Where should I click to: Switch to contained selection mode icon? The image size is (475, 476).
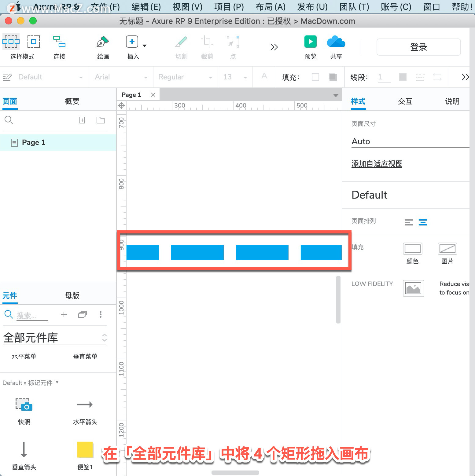click(x=34, y=42)
